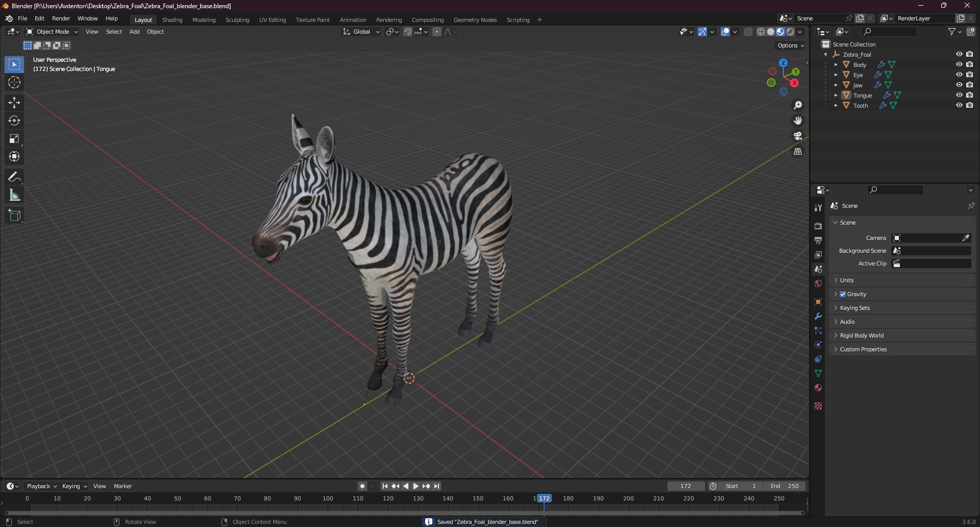This screenshot has height=527, width=980.
Task: Click the pan view hand icon
Action: click(798, 121)
